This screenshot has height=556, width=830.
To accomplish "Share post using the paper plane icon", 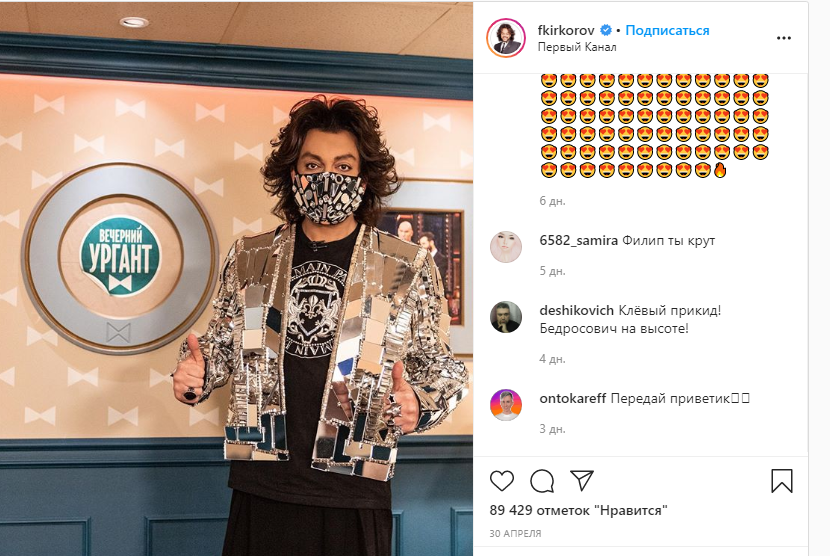I will point(582,480).
